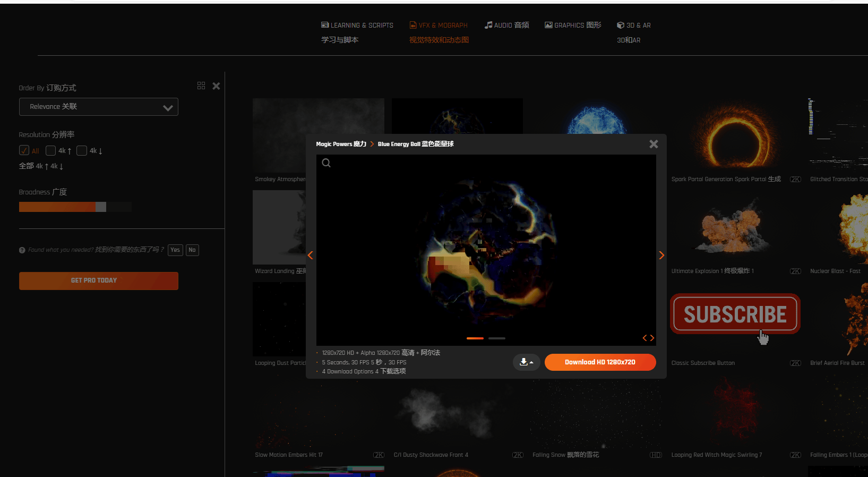
Task: Open the Classic Subscribe Button thumbnail
Action: click(x=735, y=315)
